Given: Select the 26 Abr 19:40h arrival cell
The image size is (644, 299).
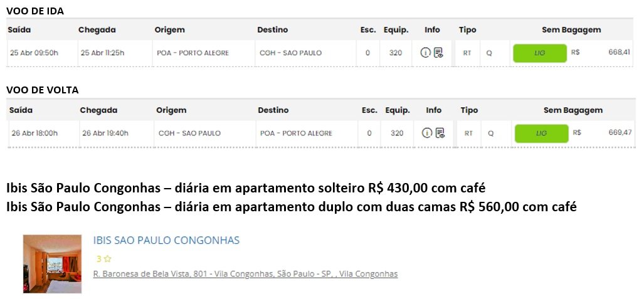Looking at the screenshot, I should tap(105, 133).
